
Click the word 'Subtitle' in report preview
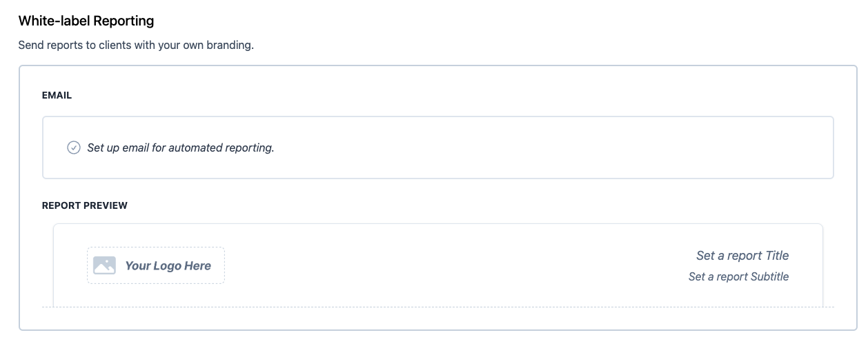(x=768, y=276)
